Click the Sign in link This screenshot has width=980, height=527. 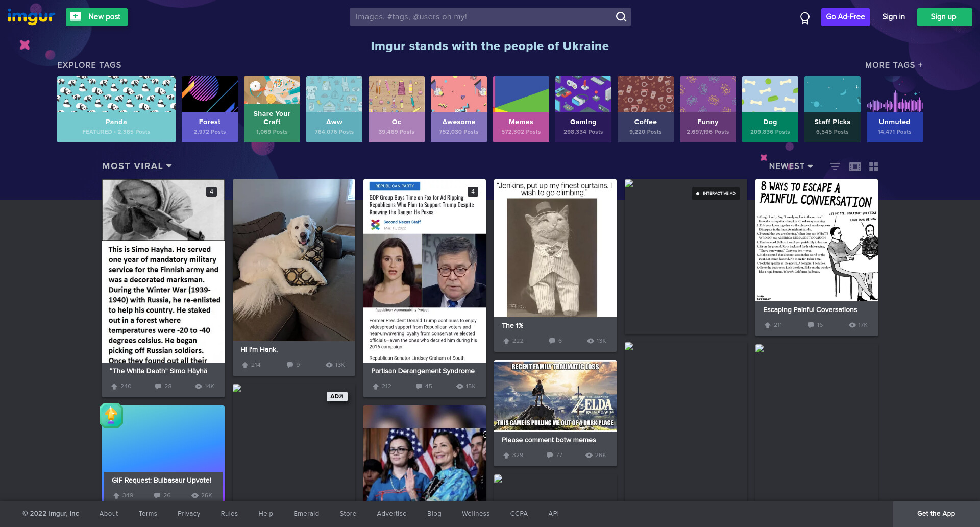[893, 17]
